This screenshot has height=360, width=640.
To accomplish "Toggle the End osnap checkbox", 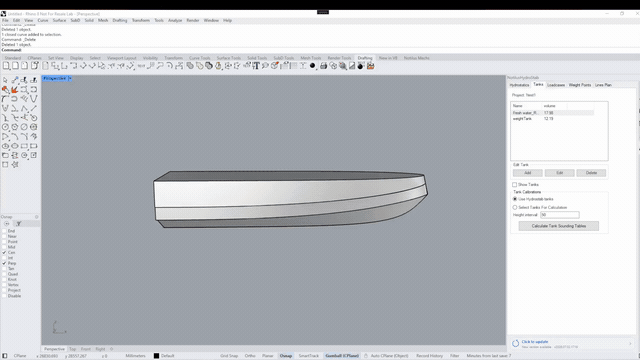I will point(4,231).
